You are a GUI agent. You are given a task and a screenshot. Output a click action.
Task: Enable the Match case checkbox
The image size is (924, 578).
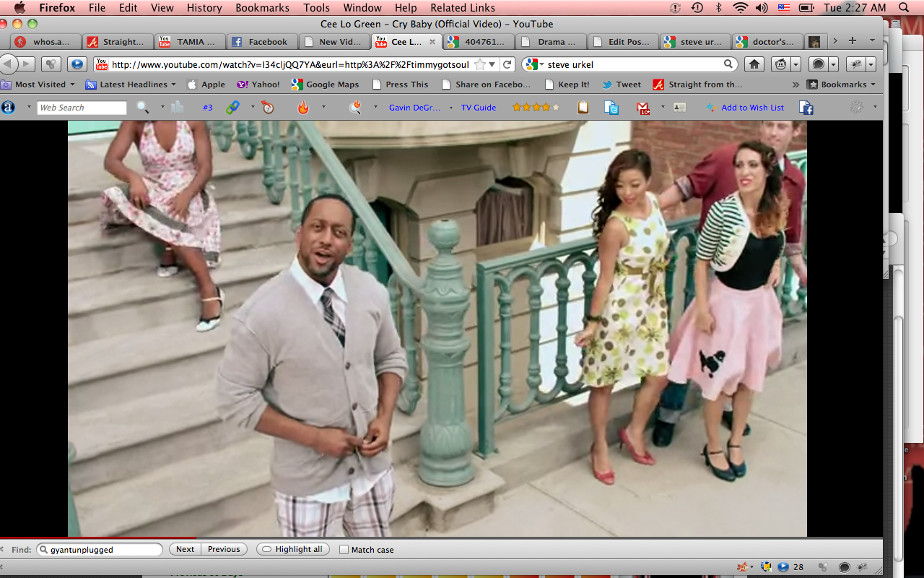click(x=344, y=550)
